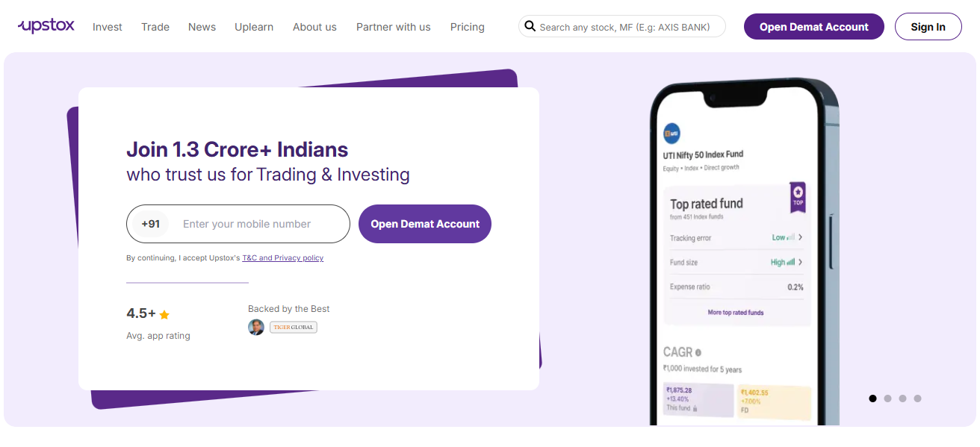Click the yellow star rating icon

(164, 315)
